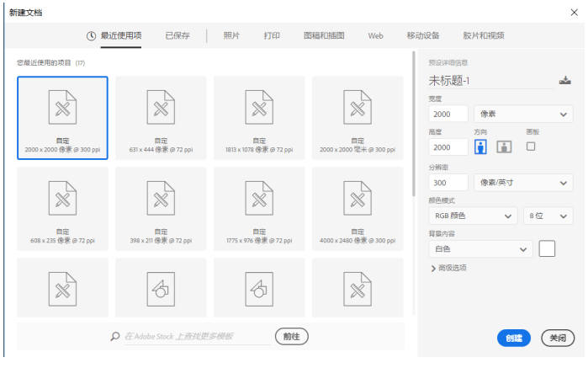The image size is (588, 368).
Task: Open the resolution unit 像素/英寸 dropdown
Action: pos(523,183)
